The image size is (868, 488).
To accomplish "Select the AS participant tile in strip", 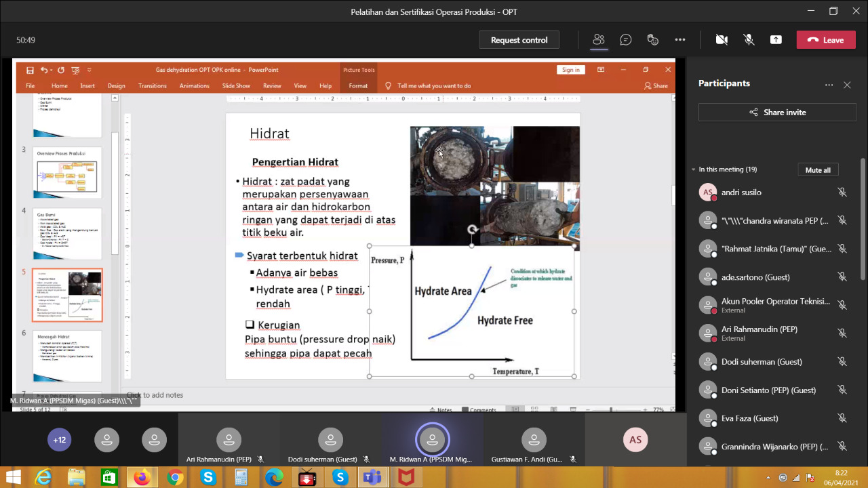I will [x=635, y=440].
